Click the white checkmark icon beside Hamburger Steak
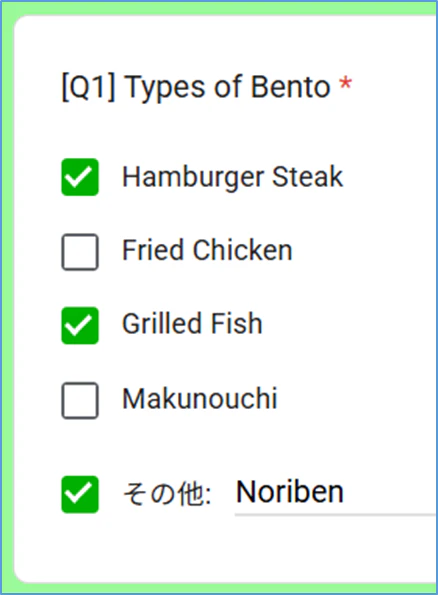The image size is (438, 595). 78,178
